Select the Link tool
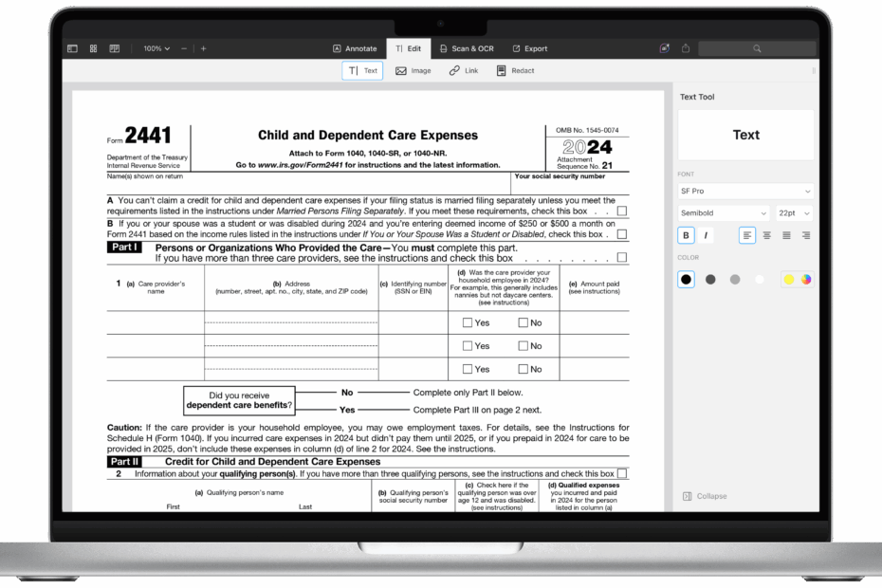This screenshot has width=882, height=588. pos(463,70)
